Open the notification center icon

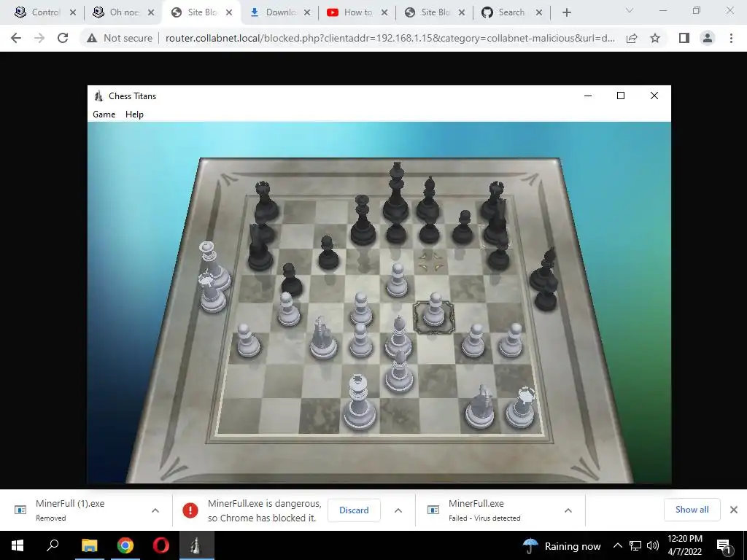[x=724, y=545]
